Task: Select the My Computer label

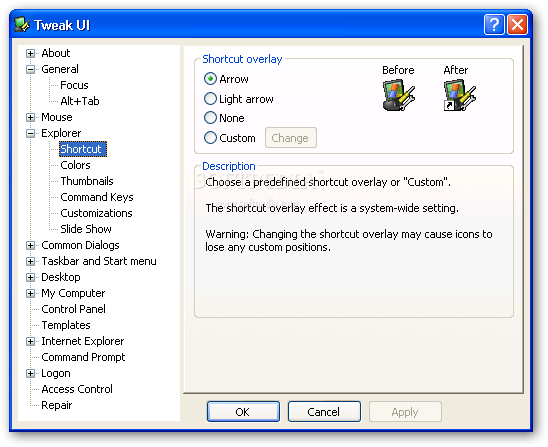Action: tap(73, 293)
